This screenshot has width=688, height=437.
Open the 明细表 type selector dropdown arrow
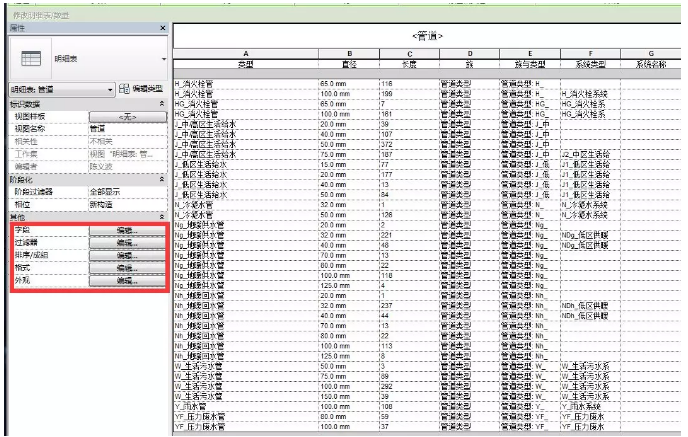pos(164,59)
